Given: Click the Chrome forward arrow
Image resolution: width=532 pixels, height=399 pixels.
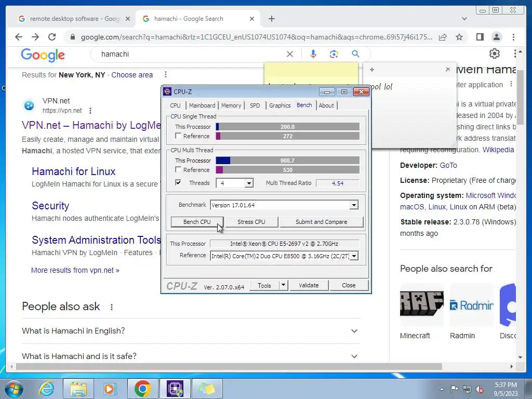Looking at the screenshot, I should click(35, 37).
